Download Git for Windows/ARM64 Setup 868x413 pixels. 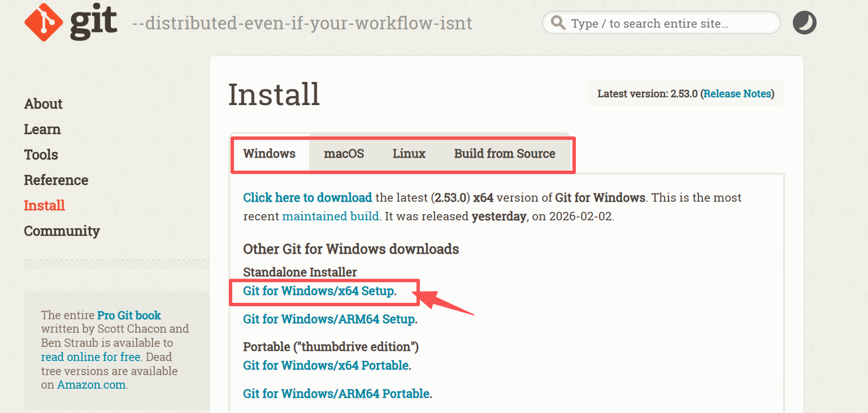(329, 319)
